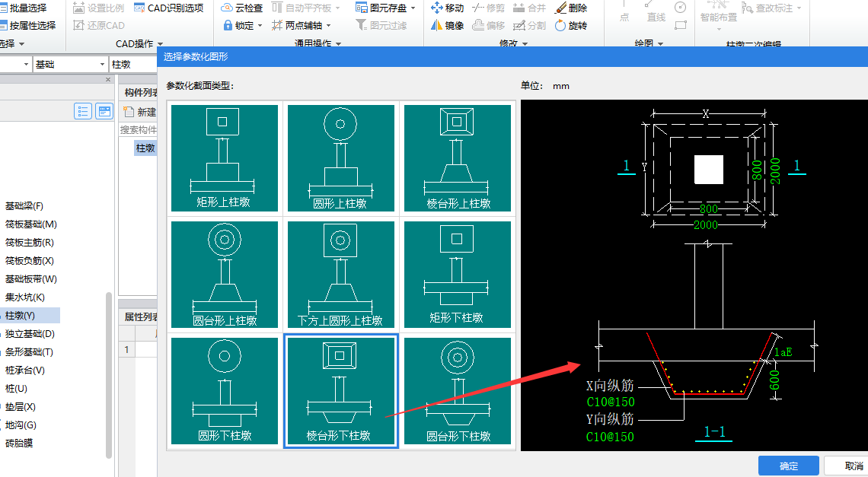Image resolution: width=868 pixels, height=477 pixels.
Task: Open the 基础 category combo box
Action: (70, 65)
